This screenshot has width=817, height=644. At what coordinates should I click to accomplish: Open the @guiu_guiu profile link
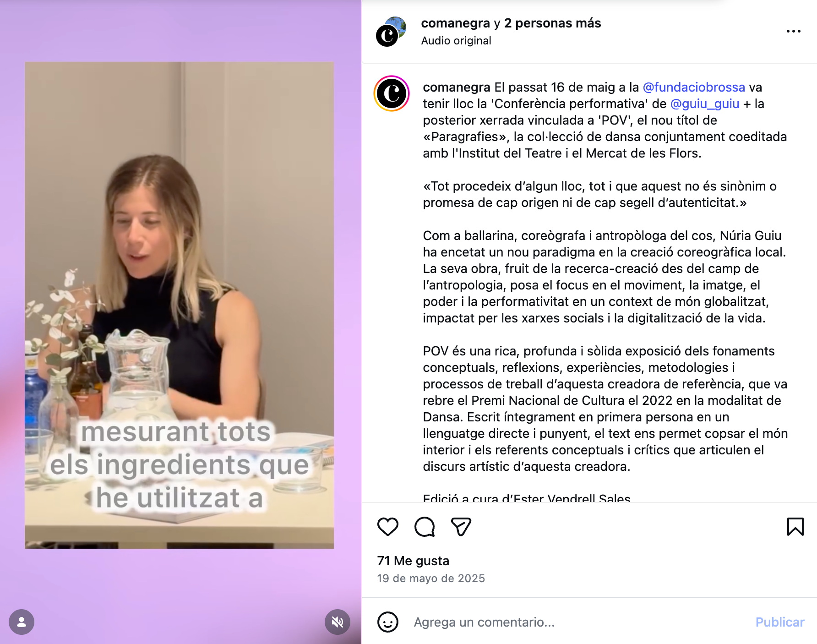(x=705, y=104)
